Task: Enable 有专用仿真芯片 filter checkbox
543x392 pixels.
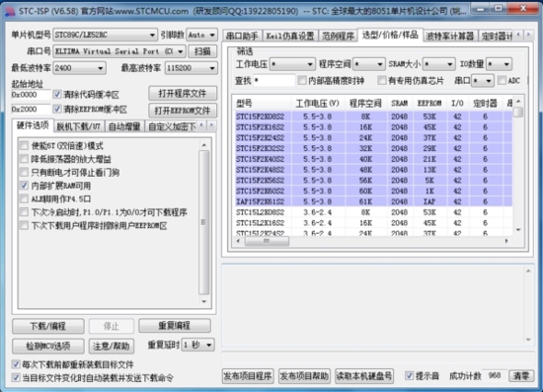Action: coord(382,80)
